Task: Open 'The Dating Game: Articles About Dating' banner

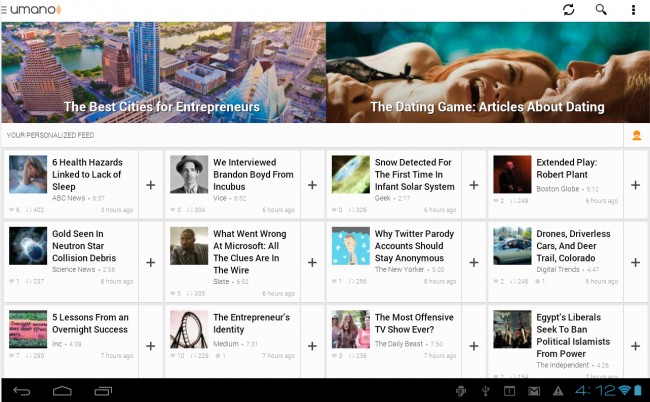Action: pos(488,72)
